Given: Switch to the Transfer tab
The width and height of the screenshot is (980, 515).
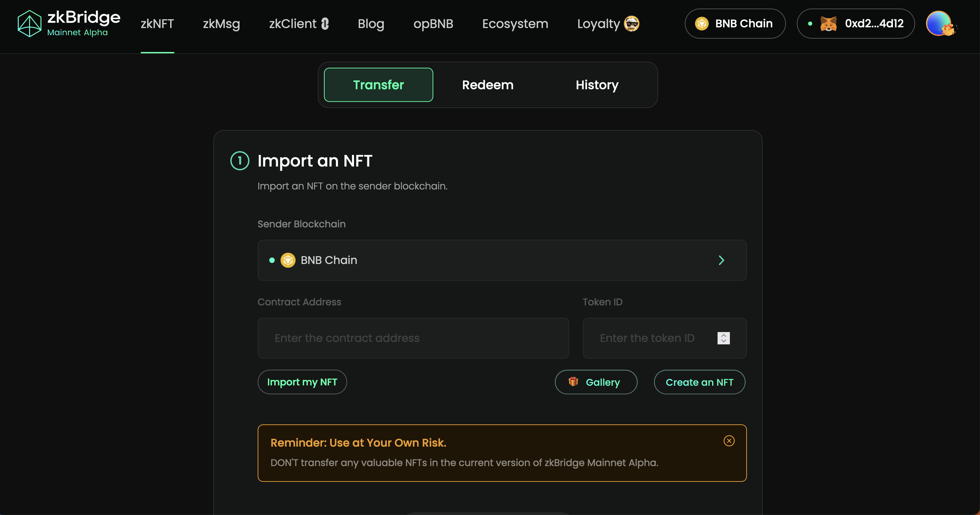Looking at the screenshot, I should pyautogui.click(x=378, y=84).
